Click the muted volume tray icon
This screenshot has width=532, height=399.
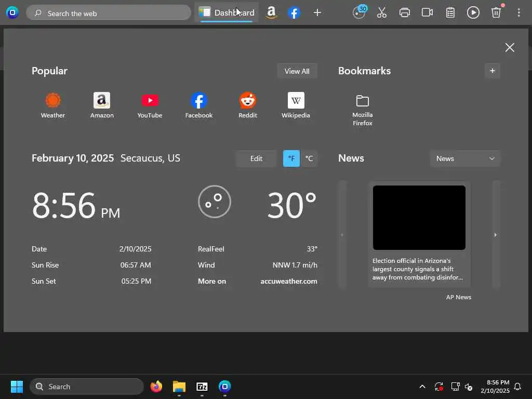469,387
